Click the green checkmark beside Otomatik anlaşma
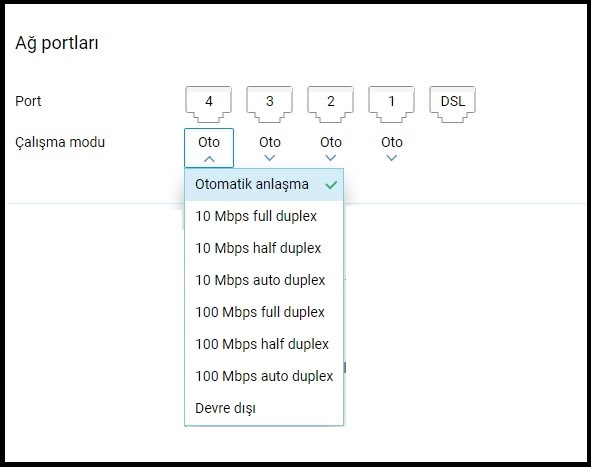This screenshot has height=468, width=591. coord(331,185)
